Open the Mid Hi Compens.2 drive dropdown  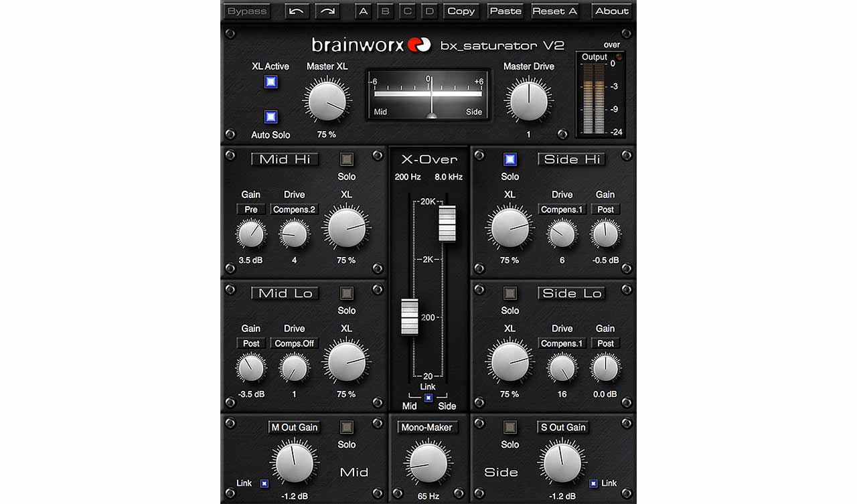tap(294, 209)
